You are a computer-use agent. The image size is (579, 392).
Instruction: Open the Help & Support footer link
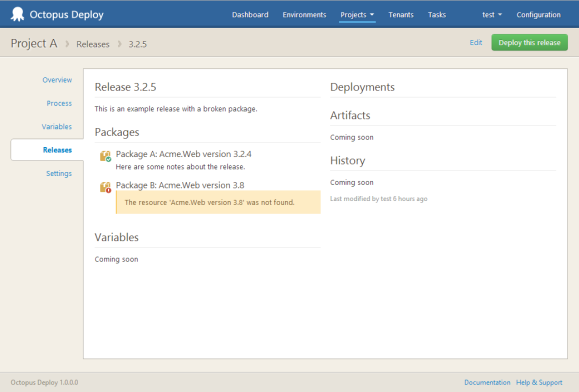coord(539,382)
